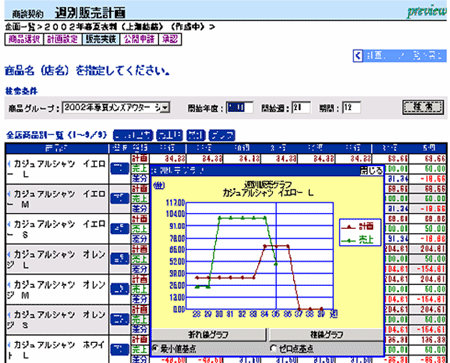Switch chart to 折れ線グラフ

[x=209, y=335]
